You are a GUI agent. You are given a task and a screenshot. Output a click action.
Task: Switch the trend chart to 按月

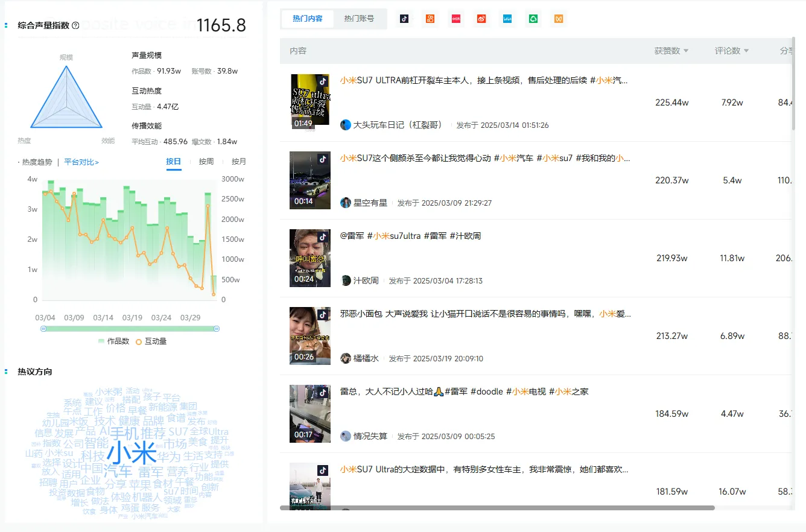tap(239, 162)
